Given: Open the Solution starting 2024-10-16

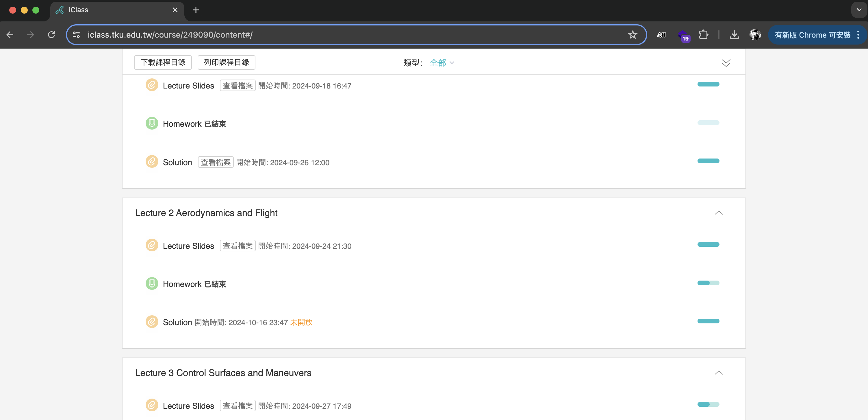Looking at the screenshot, I should click(x=177, y=322).
